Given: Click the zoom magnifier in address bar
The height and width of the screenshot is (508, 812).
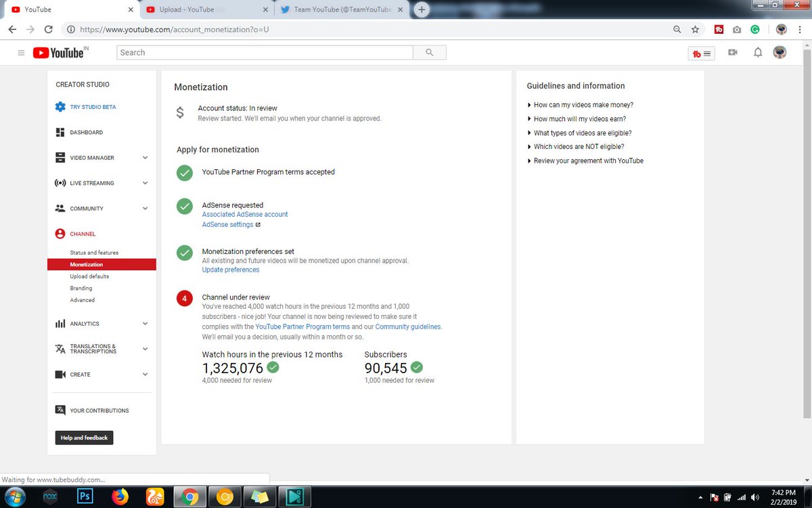Looking at the screenshot, I should pyautogui.click(x=677, y=30).
